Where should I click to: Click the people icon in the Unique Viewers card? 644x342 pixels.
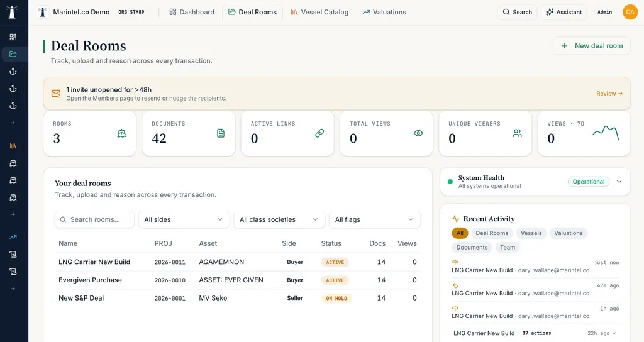(518, 133)
